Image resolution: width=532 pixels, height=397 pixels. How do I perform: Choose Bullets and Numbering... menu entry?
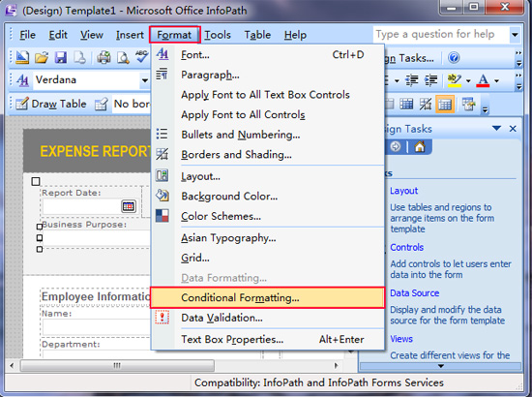click(x=267, y=135)
